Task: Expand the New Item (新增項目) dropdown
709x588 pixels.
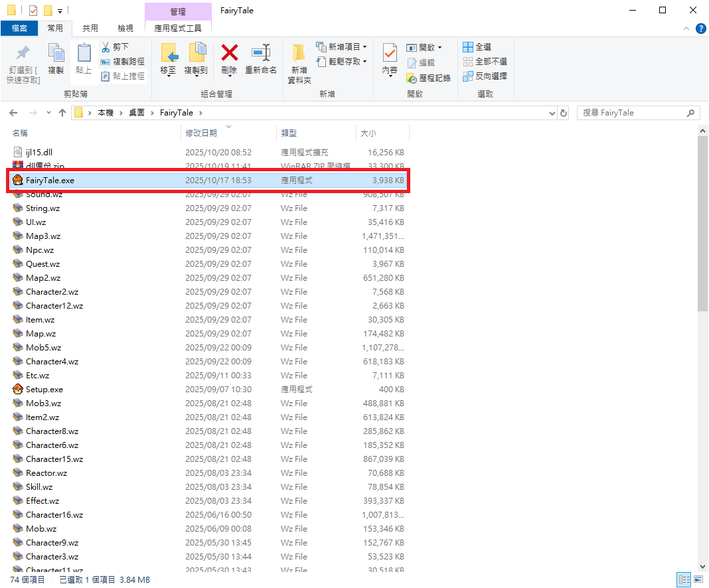Action: point(364,47)
